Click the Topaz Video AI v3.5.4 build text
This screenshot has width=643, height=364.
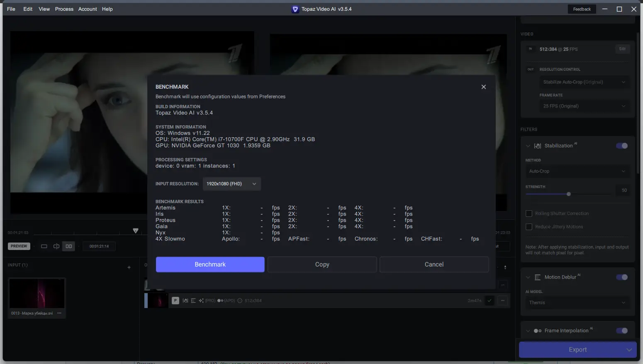tap(184, 113)
